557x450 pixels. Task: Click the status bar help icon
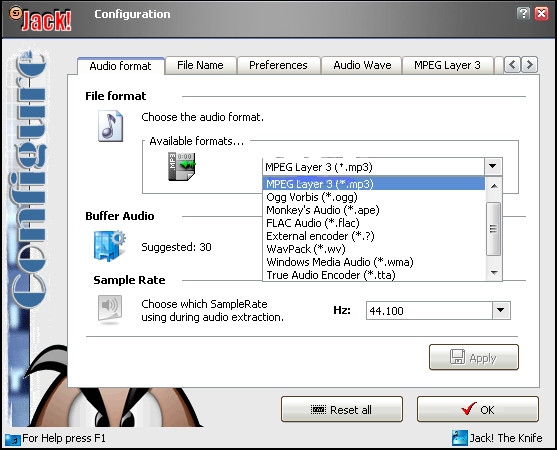13,439
